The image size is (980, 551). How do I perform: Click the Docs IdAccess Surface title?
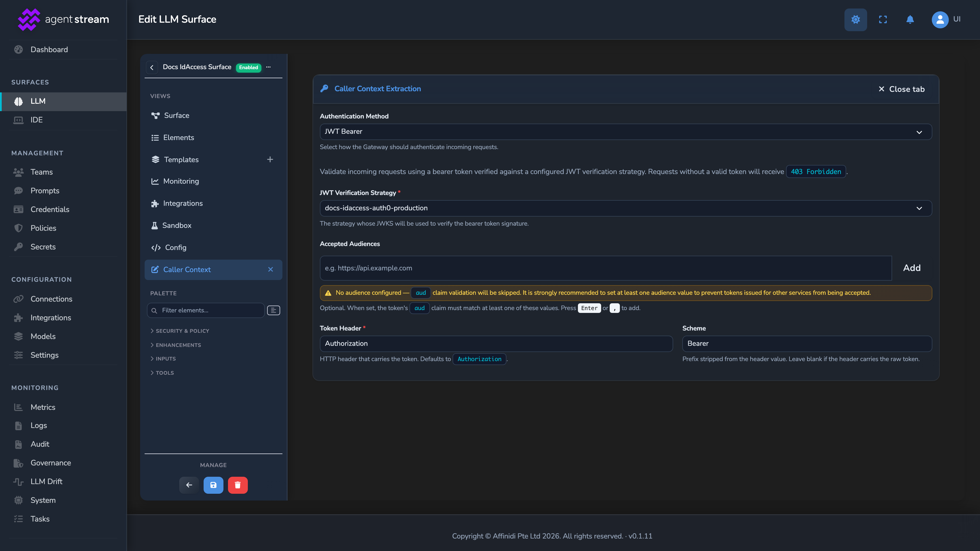[x=197, y=67]
